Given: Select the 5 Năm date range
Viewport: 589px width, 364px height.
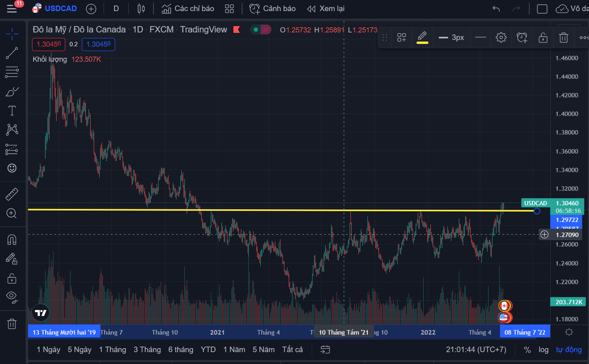Looking at the screenshot, I should (263, 350).
